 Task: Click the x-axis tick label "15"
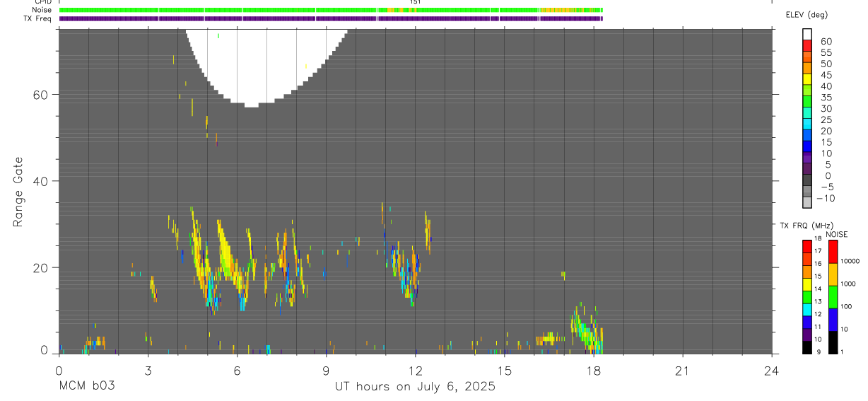point(505,371)
